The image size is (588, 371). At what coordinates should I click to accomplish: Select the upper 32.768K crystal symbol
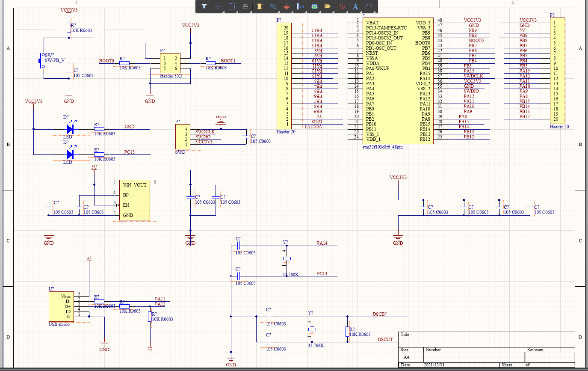[287, 258]
